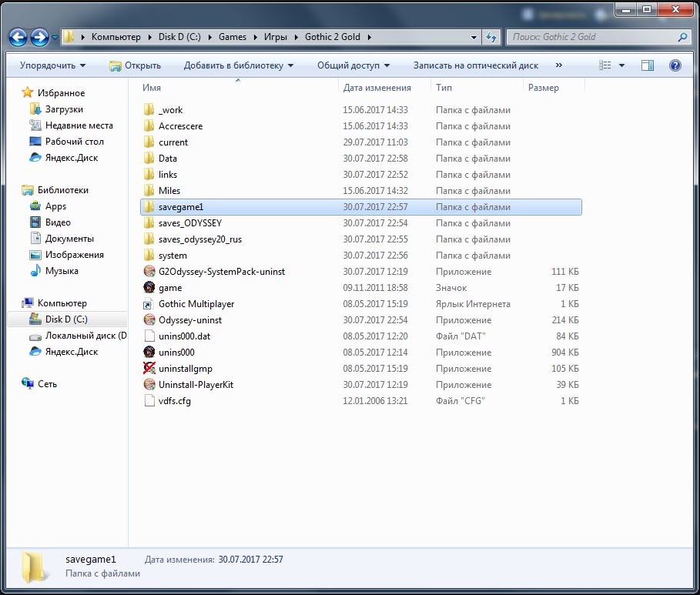Open the Apps library

(49, 206)
